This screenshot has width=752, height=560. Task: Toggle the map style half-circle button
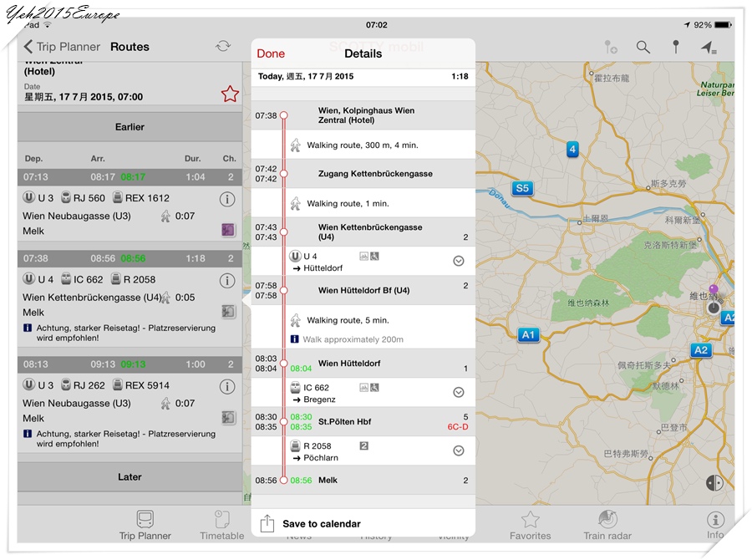(x=714, y=483)
